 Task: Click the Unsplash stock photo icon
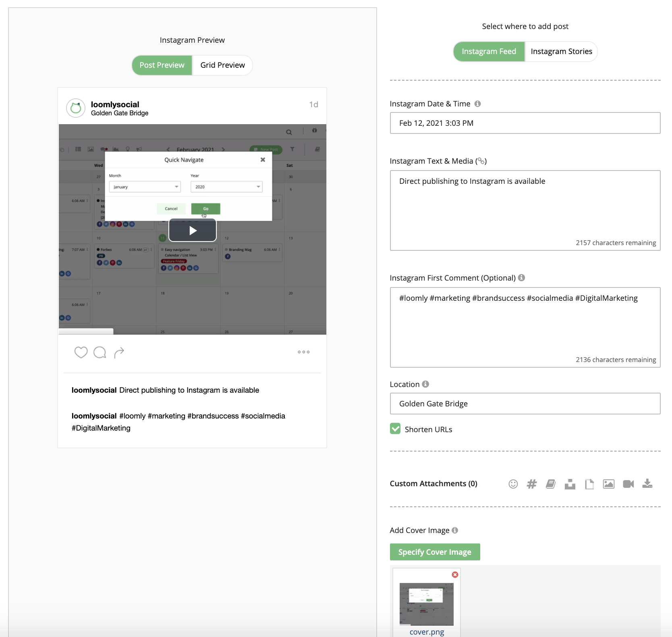pyautogui.click(x=570, y=484)
